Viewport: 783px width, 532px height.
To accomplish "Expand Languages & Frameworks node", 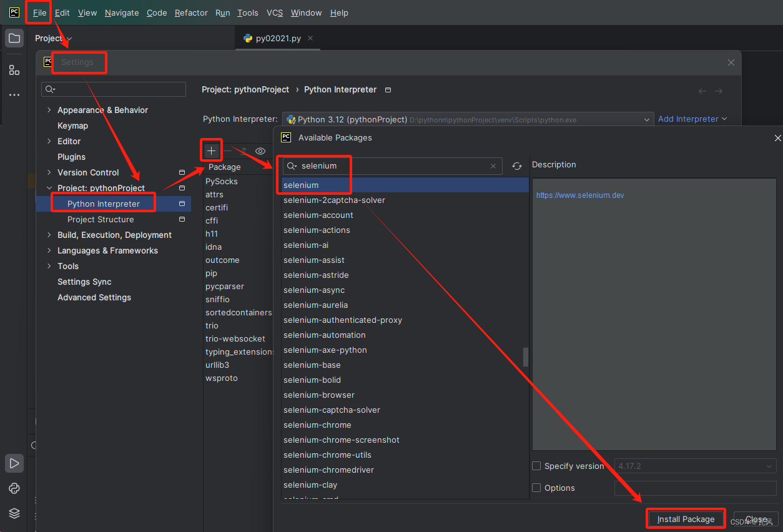I will point(49,250).
